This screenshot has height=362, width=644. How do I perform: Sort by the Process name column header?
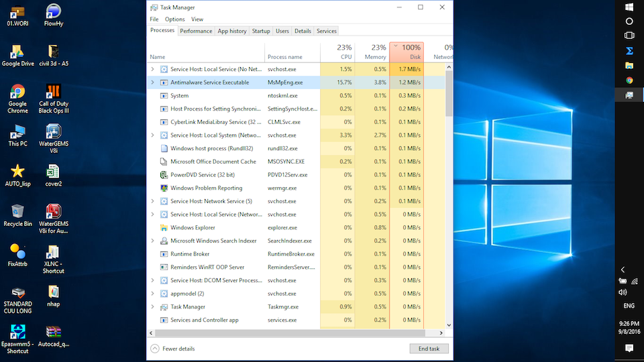[292, 52]
